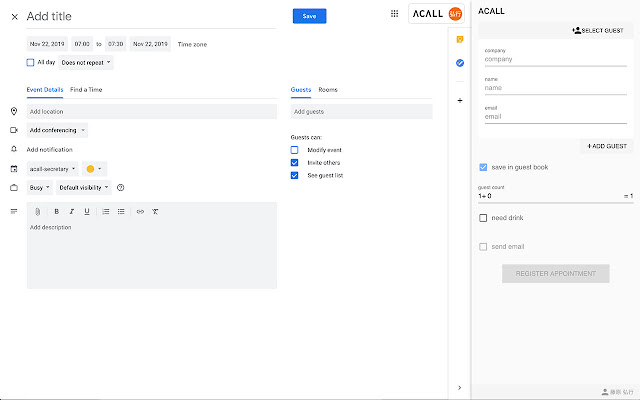Open the Tasks side panel icon
Screen dimensions: 640x400
[459, 63]
